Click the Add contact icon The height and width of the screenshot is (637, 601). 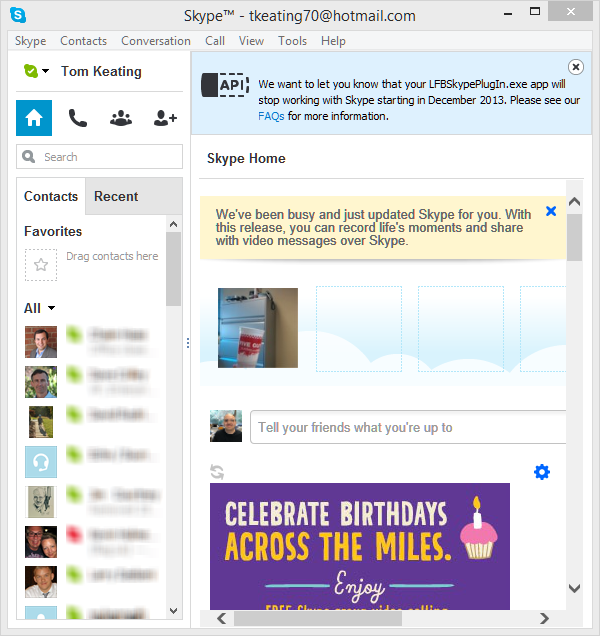pyautogui.click(x=165, y=118)
